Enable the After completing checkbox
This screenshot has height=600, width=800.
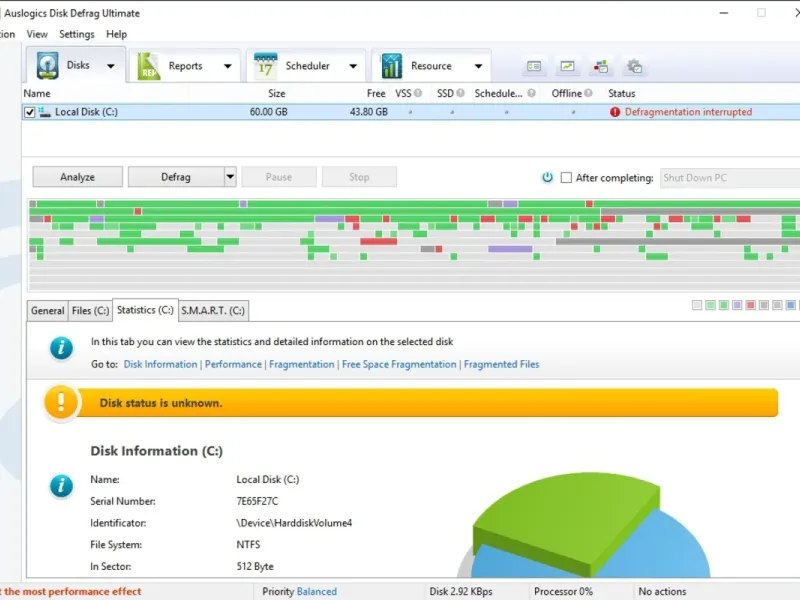pyautogui.click(x=566, y=178)
